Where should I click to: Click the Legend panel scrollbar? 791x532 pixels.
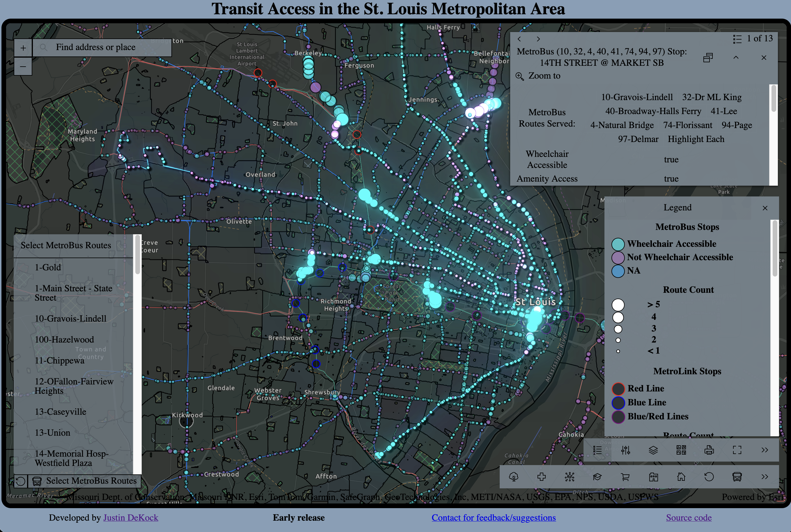774,248
